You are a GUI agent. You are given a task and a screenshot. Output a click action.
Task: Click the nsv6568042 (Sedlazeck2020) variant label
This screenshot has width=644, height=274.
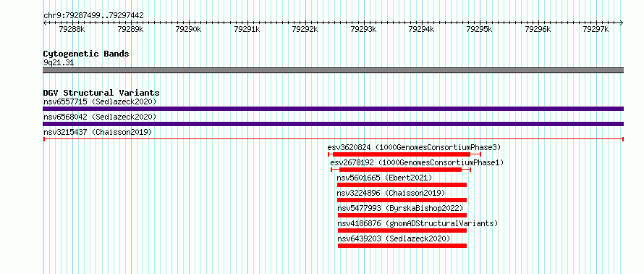(100, 117)
